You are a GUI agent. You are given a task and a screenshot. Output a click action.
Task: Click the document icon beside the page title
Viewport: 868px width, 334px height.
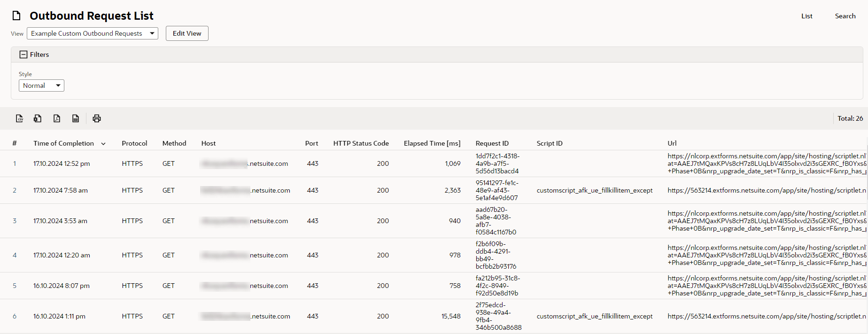coord(16,16)
